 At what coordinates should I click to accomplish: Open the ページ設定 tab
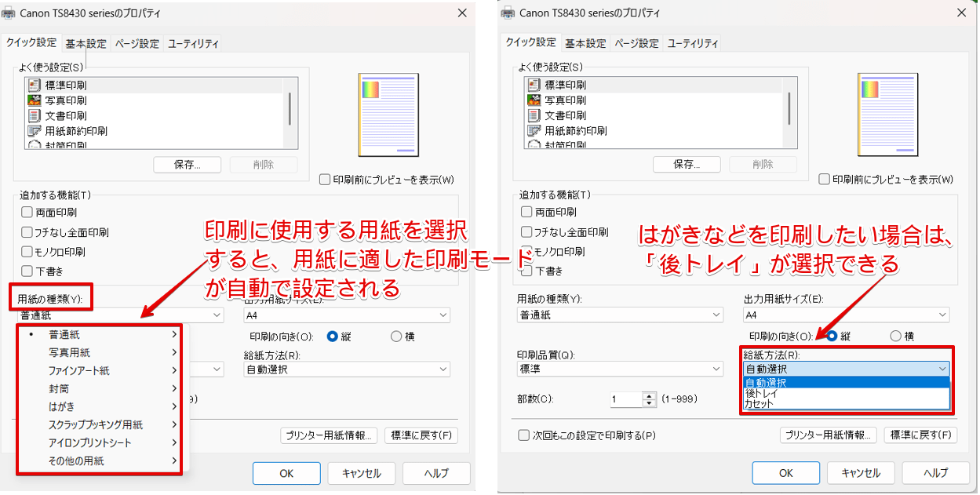pos(137,44)
